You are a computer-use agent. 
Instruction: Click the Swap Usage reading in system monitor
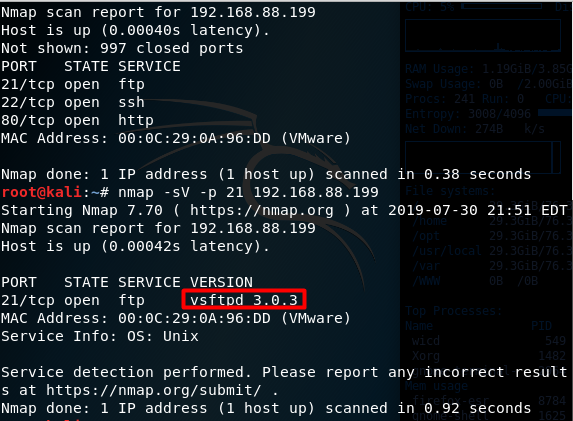(x=488, y=84)
